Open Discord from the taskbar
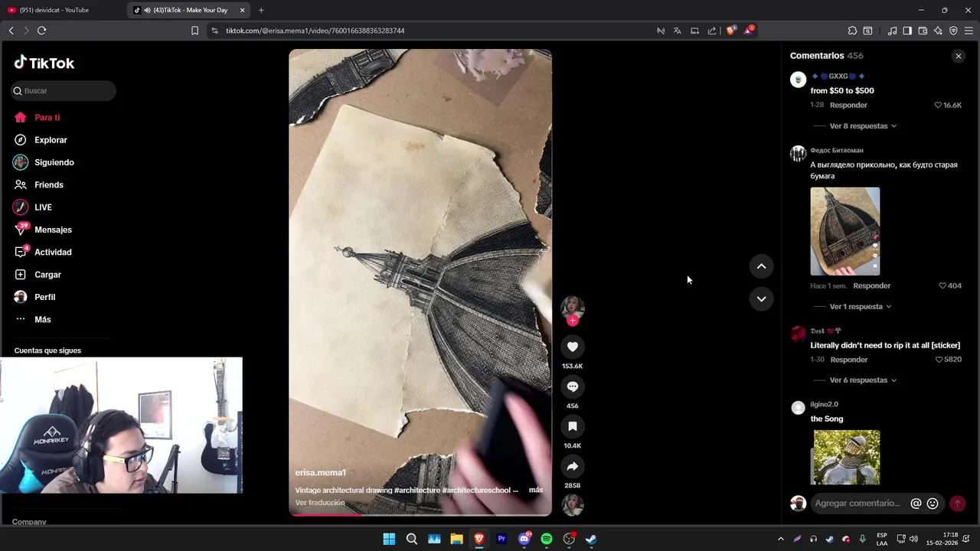Viewport: 980px width, 551px height. (524, 539)
